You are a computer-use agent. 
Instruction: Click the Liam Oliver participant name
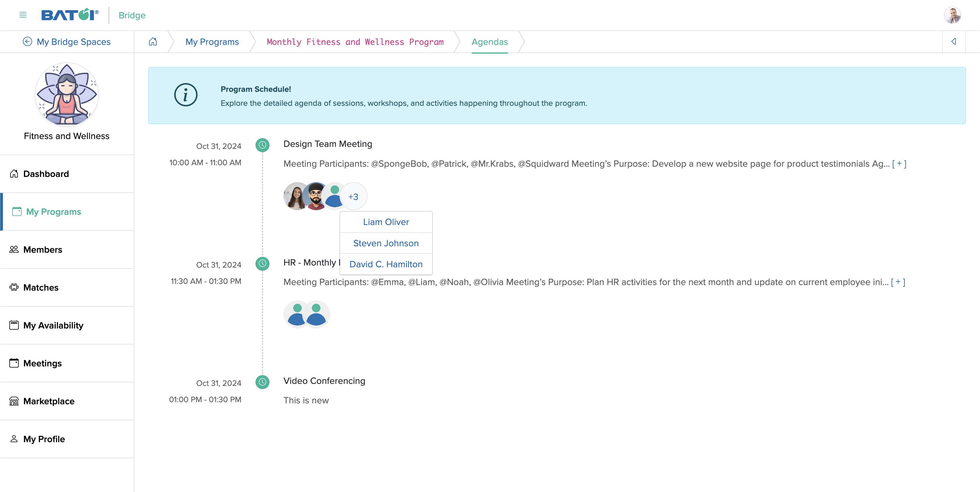(x=386, y=222)
